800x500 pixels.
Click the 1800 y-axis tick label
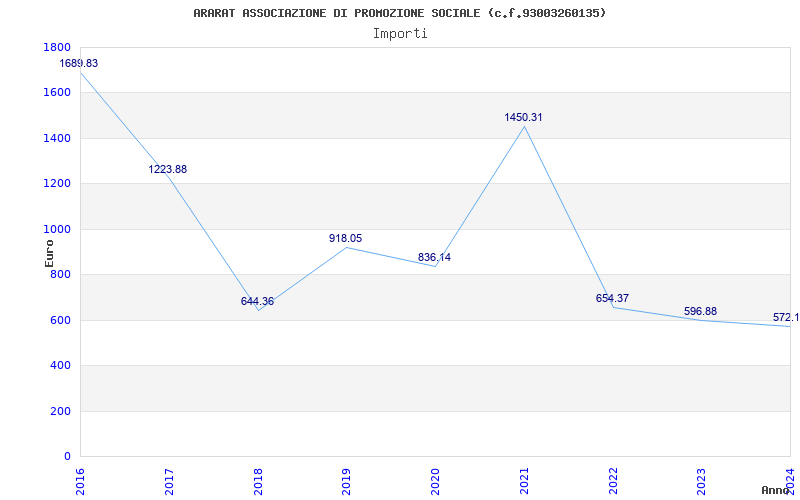pos(57,47)
